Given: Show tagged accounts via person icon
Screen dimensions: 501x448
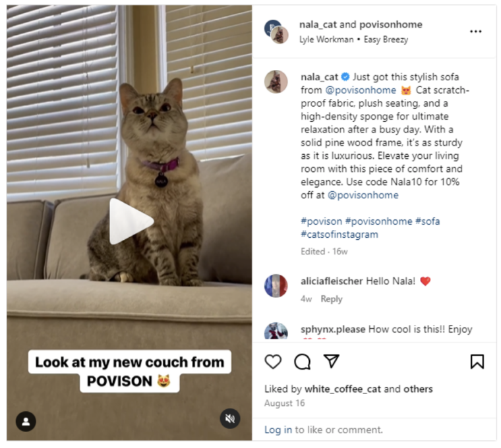Looking at the screenshot, I should pyautogui.click(x=26, y=422).
